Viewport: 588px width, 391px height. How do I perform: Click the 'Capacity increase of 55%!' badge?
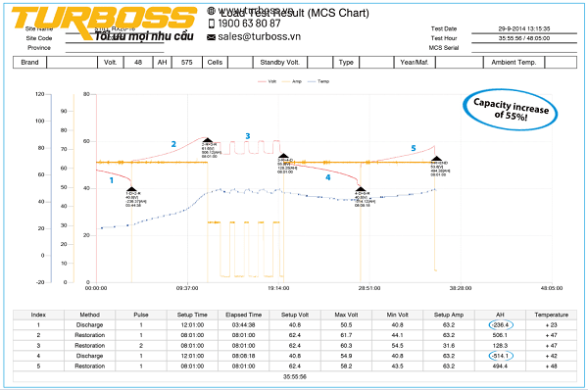(511, 110)
